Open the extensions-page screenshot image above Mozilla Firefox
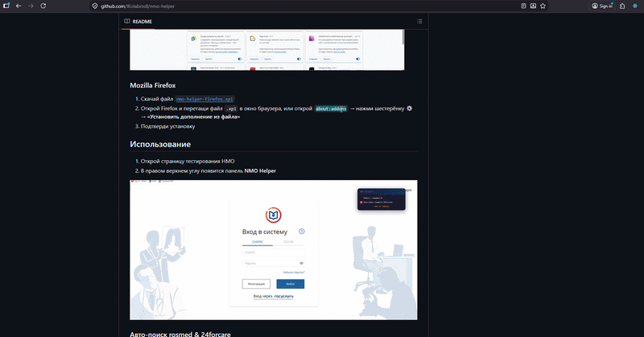 [x=267, y=50]
